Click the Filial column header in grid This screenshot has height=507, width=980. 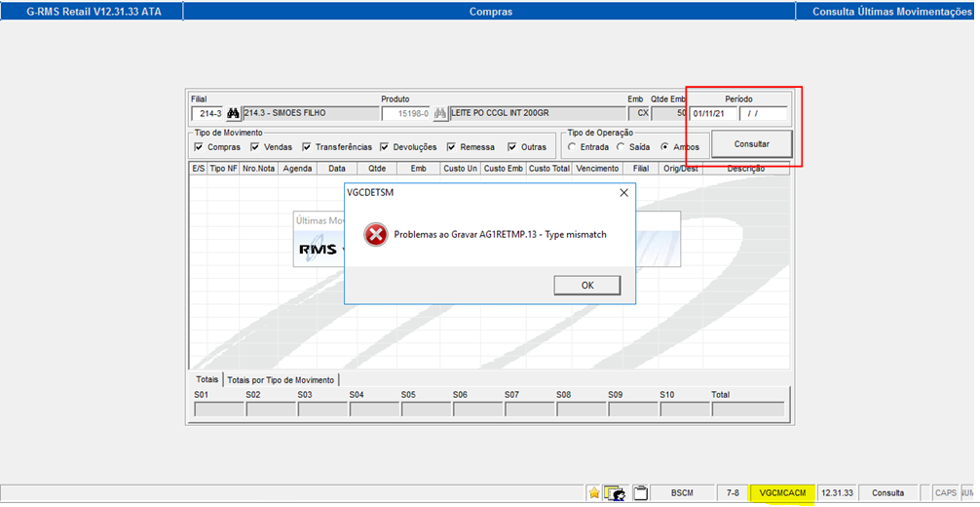[641, 169]
